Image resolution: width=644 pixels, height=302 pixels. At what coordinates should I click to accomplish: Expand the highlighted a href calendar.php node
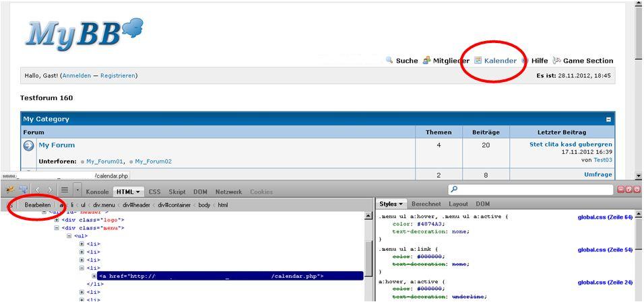[94, 276]
